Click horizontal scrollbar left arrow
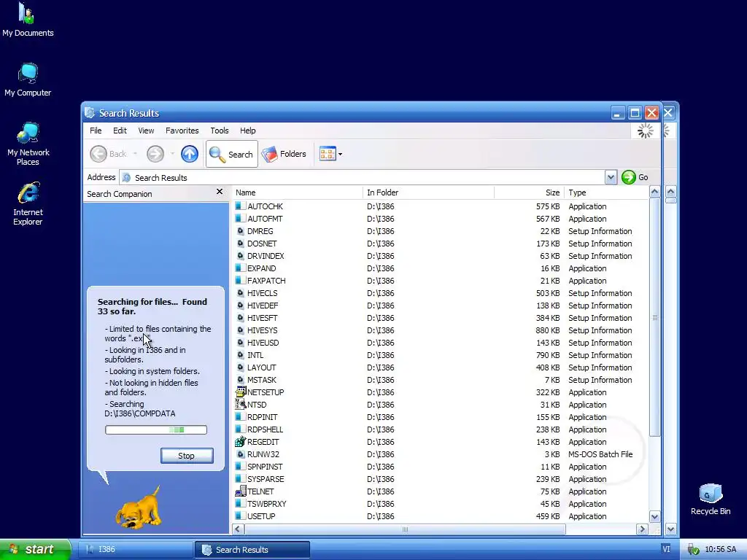Image resolution: width=747 pixels, height=560 pixels. pyautogui.click(x=238, y=529)
